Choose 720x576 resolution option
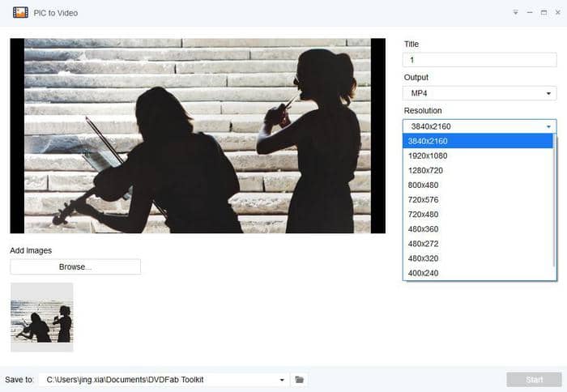Viewport: 567px width, 392px height. pyautogui.click(x=478, y=199)
